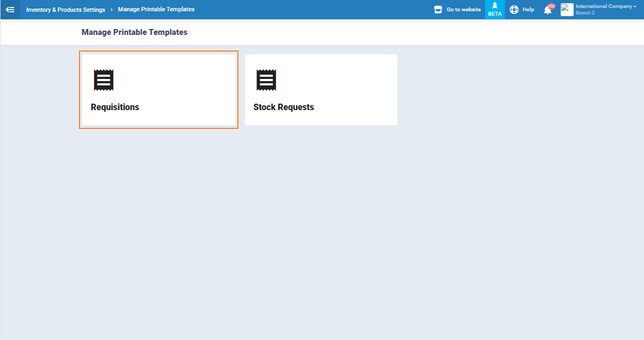The height and width of the screenshot is (340, 644).
Task: Click the caret arrow next to International Company
Action: pyautogui.click(x=635, y=6)
